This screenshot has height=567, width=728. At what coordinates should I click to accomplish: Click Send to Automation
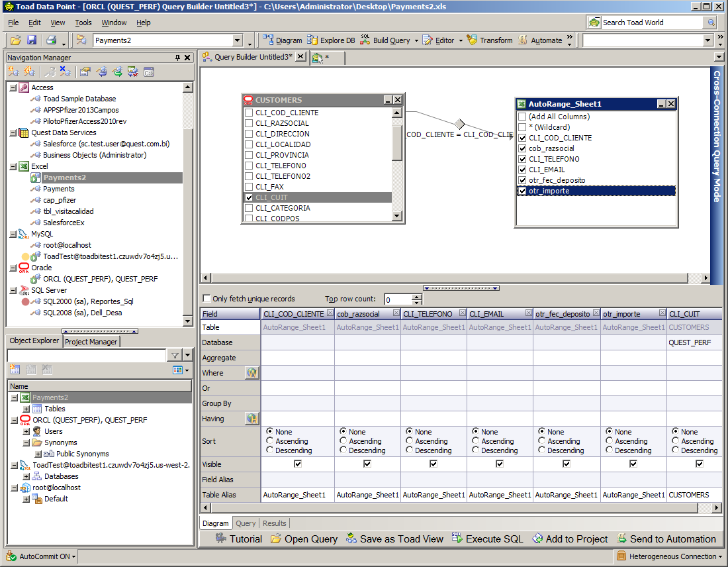click(x=666, y=539)
